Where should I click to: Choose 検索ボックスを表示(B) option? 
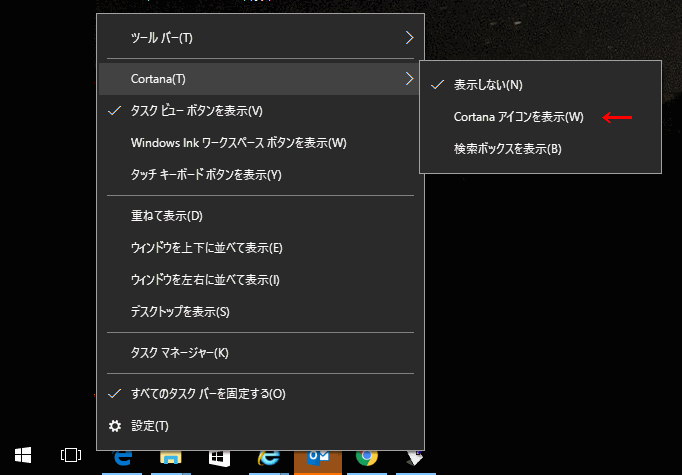pos(540,149)
